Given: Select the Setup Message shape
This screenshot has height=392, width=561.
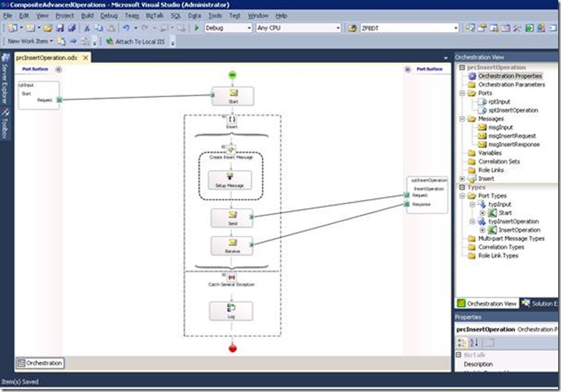Looking at the screenshot, I should coord(230,180).
